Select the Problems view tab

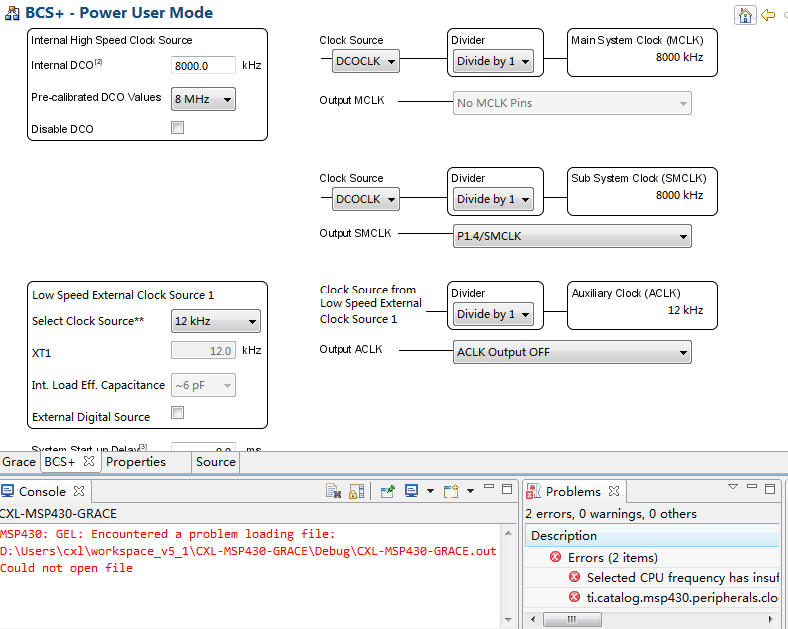(x=573, y=491)
